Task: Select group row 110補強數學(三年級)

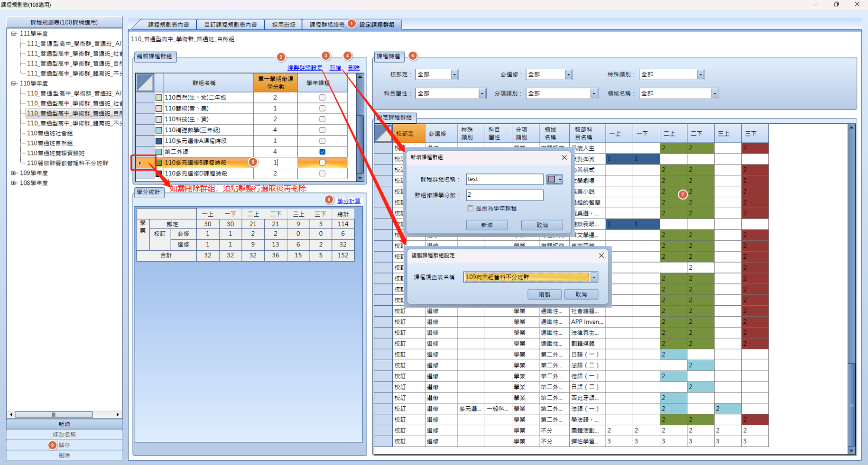Action: click(242, 130)
